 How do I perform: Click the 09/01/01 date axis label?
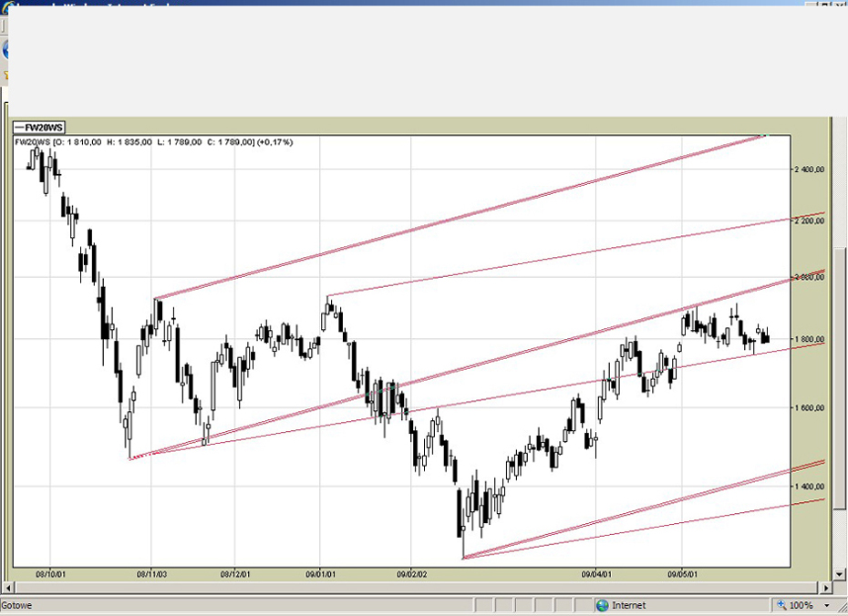[x=321, y=574]
